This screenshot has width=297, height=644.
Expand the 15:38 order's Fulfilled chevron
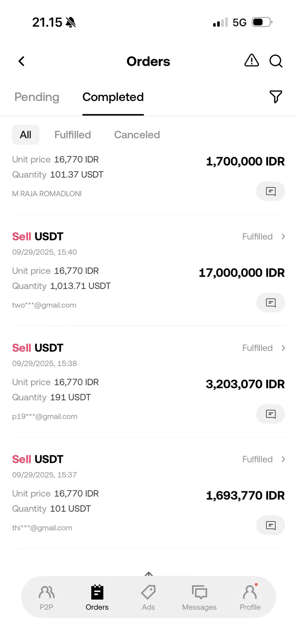click(283, 348)
